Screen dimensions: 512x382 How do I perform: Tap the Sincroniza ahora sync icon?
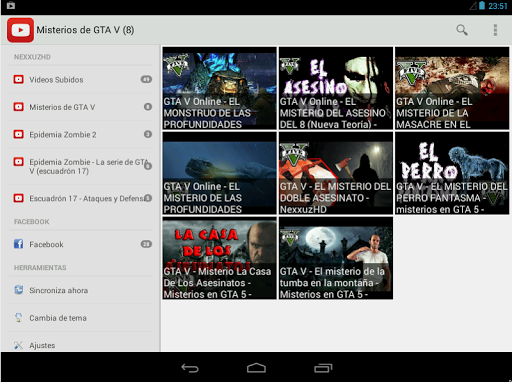tap(19, 290)
